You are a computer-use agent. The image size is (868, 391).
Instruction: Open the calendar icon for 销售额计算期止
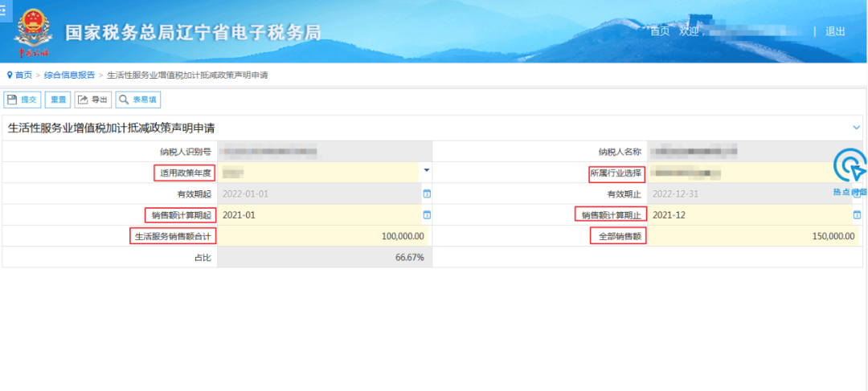pyautogui.click(x=857, y=215)
